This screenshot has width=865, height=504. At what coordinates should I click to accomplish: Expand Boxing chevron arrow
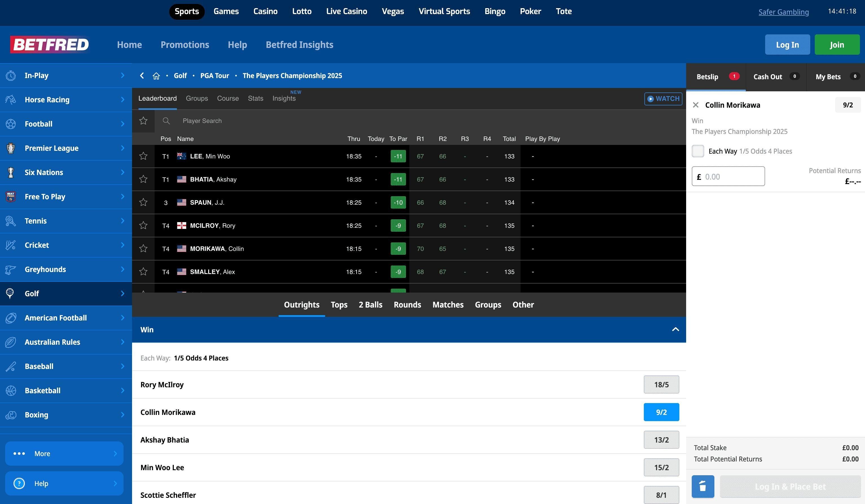(x=122, y=415)
